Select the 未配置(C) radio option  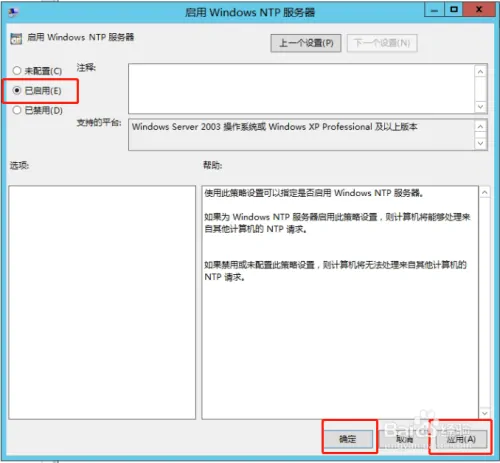(37, 71)
